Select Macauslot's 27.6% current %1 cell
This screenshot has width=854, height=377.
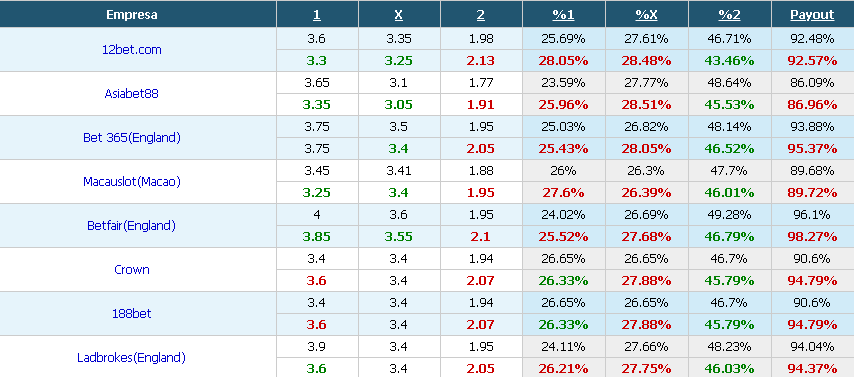[x=563, y=193]
